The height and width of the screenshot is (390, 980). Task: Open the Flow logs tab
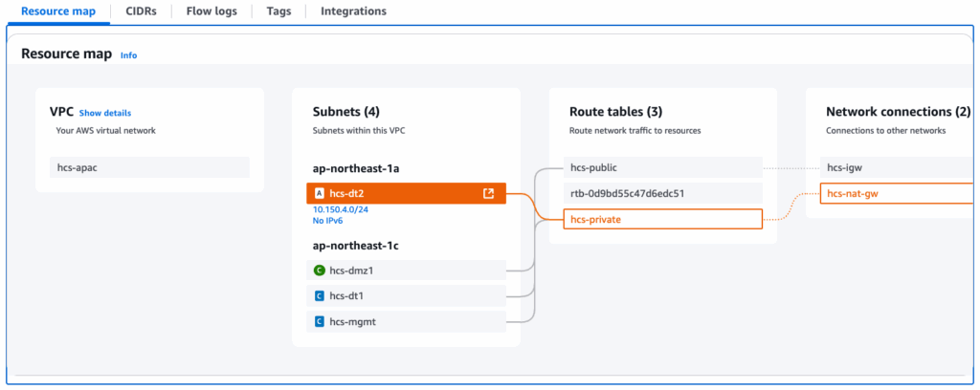212,11
